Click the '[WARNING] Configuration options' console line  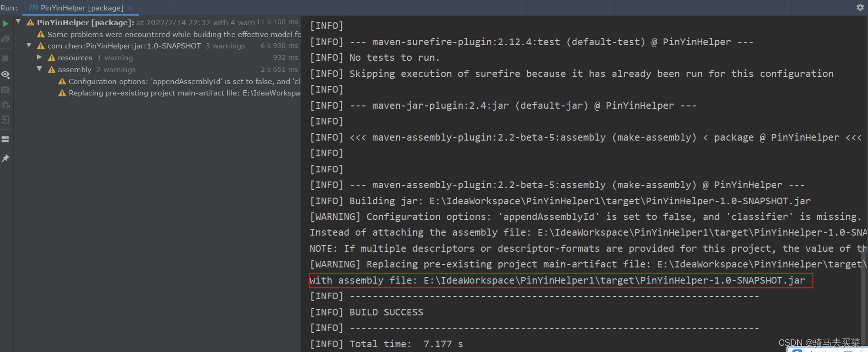pyautogui.click(x=585, y=217)
